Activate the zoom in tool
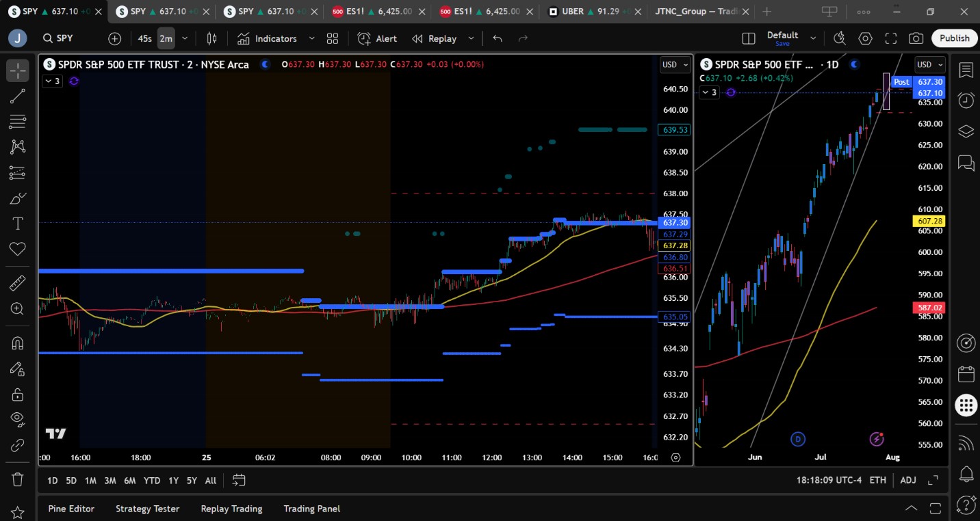Viewport: 980px width, 521px height. click(18, 308)
